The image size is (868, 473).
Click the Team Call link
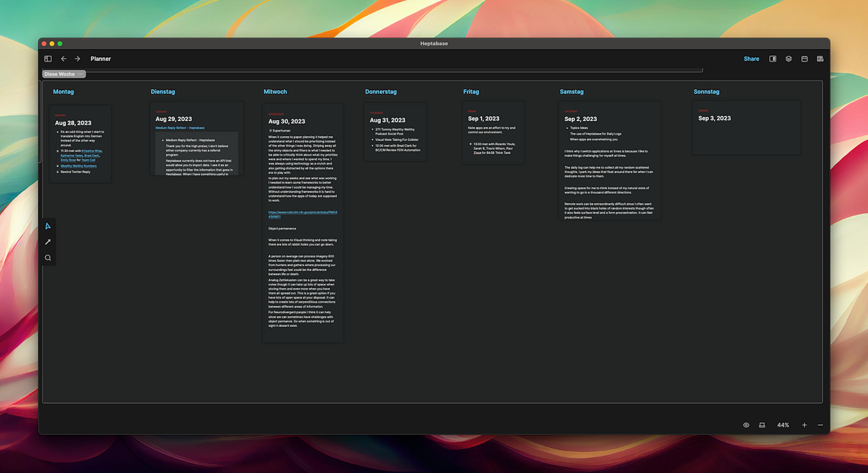click(x=88, y=160)
